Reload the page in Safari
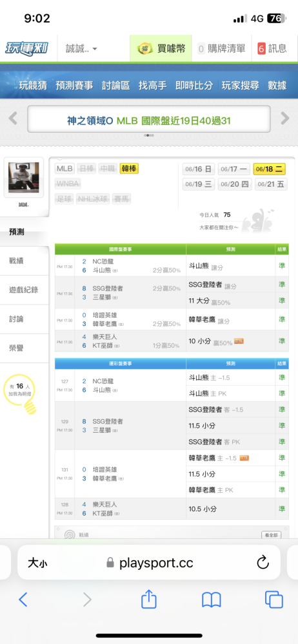Image resolution: width=298 pixels, height=644 pixels. [263, 562]
